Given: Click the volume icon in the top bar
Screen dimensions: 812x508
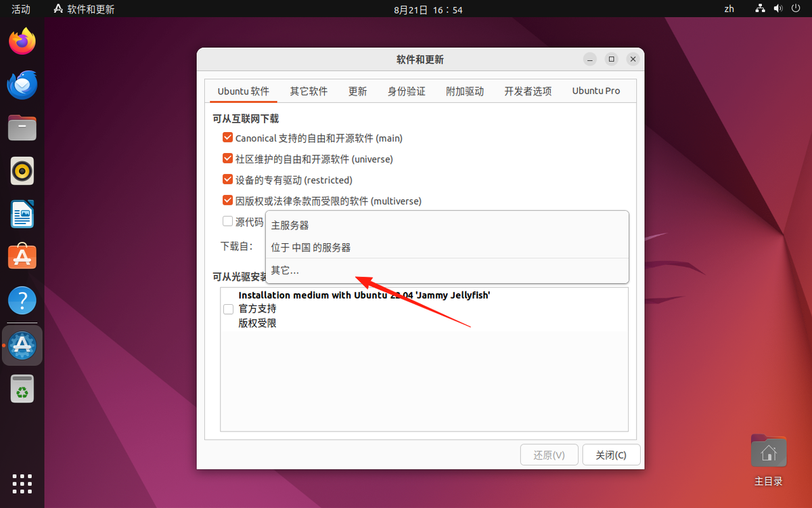Looking at the screenshot, I should click(777, 9).
